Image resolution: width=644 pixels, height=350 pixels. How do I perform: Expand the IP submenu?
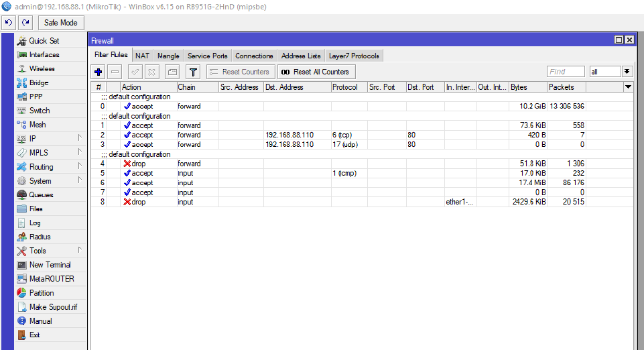[x=51, y=138]
